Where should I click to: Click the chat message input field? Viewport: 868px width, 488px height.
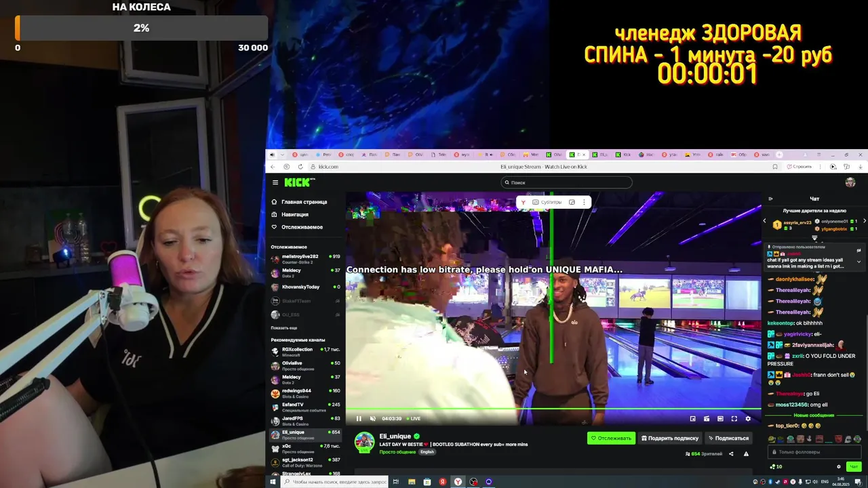click(x=814, y=452)
